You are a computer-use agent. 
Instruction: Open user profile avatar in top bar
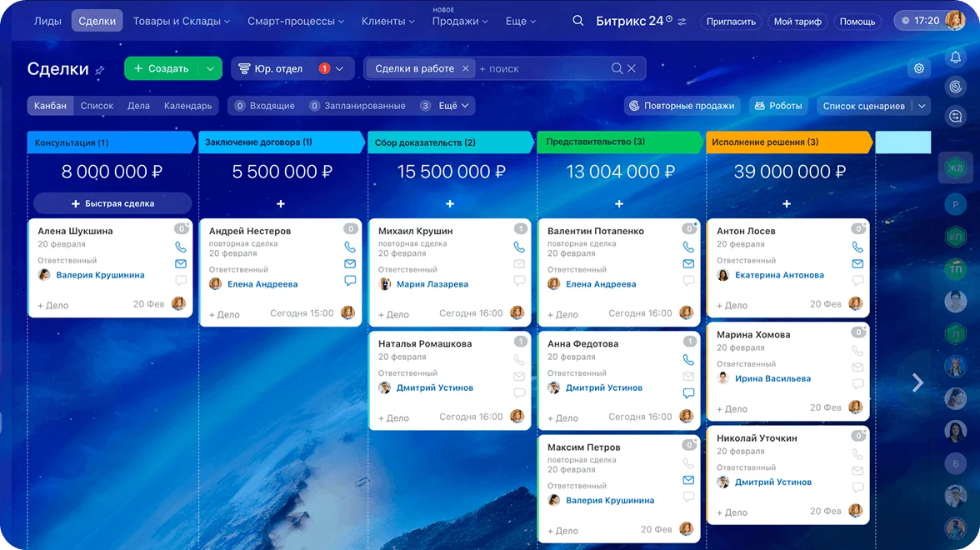(955, 21)
